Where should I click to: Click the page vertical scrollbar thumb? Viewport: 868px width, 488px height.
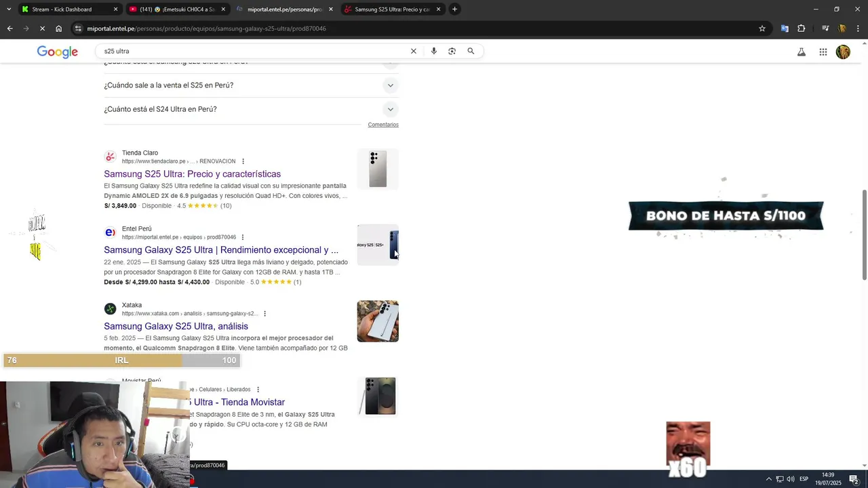click(864, 235)
